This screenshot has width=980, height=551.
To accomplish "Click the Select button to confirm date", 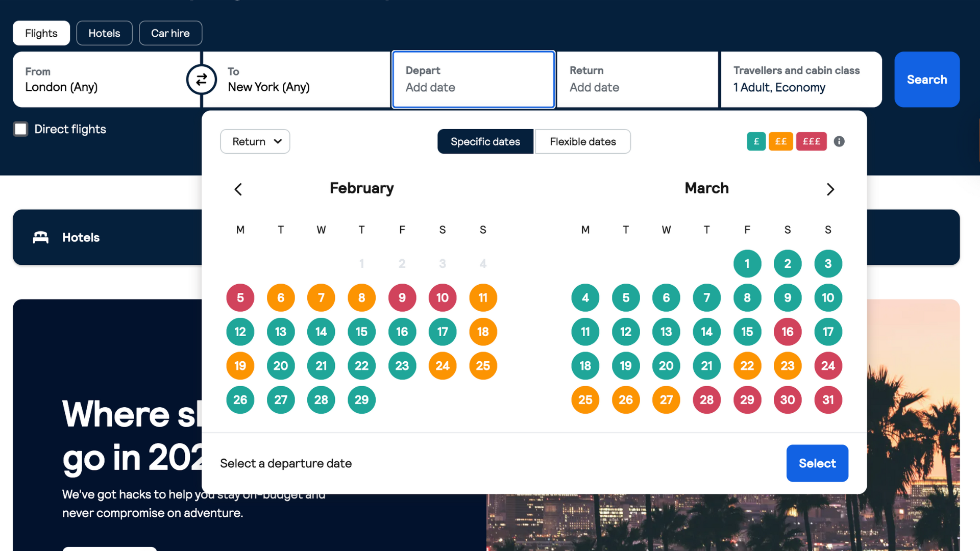I will [817, 463].
